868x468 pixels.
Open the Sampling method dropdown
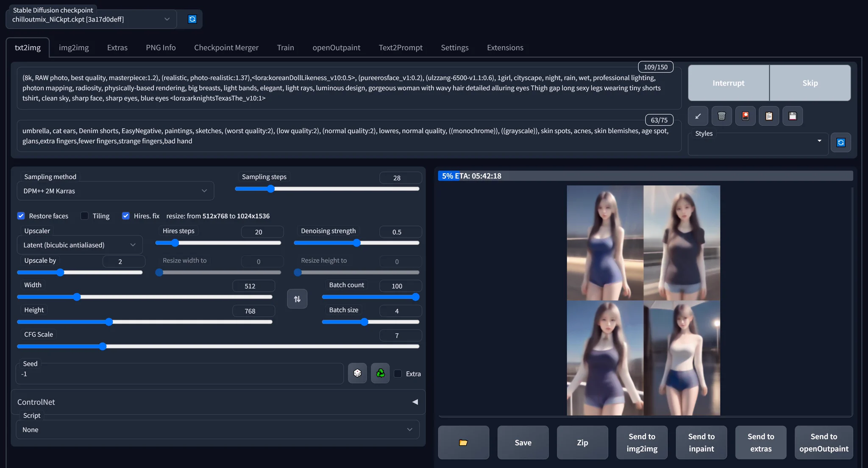point(115,191)
